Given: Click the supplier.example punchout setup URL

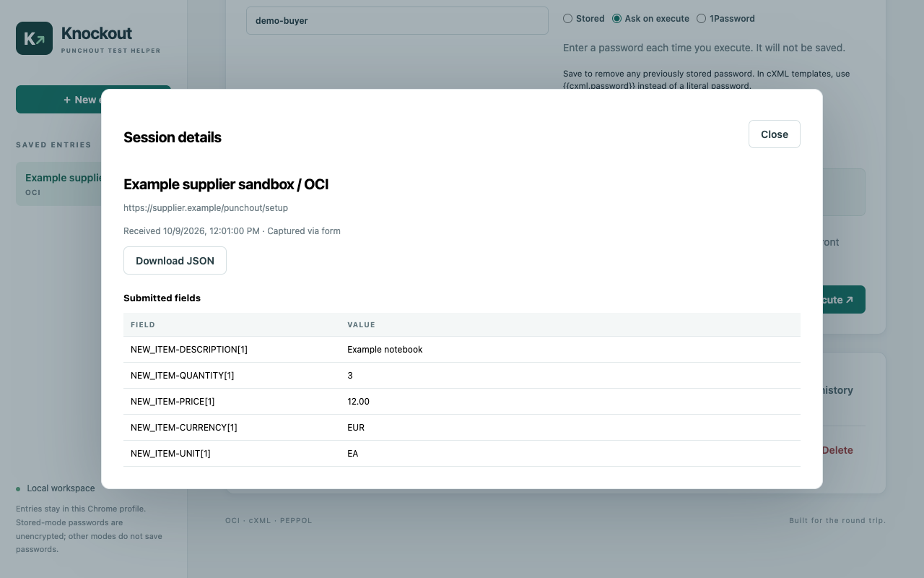Looking at the screenshot, I should point(206,208).
